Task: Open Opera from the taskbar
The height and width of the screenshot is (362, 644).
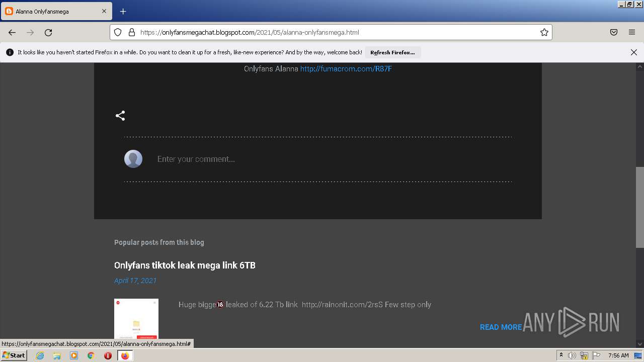Action: click(x=108, y=355)
